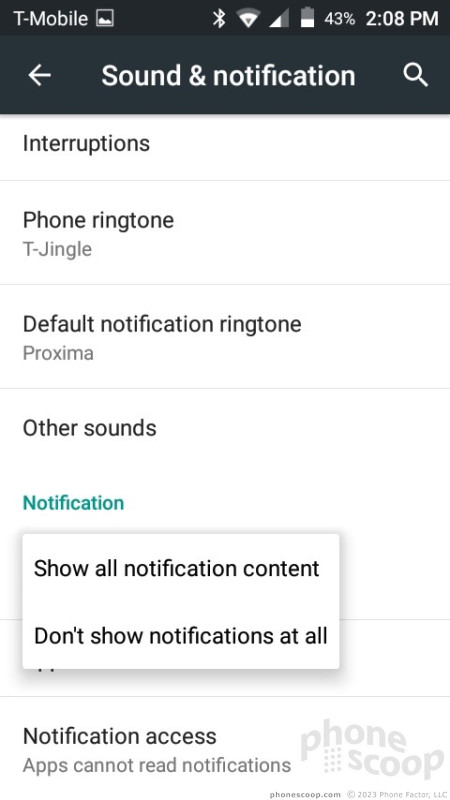Change the Default notification ringtone
Viewport: 450px width, 800px height.
pos(225,337)
